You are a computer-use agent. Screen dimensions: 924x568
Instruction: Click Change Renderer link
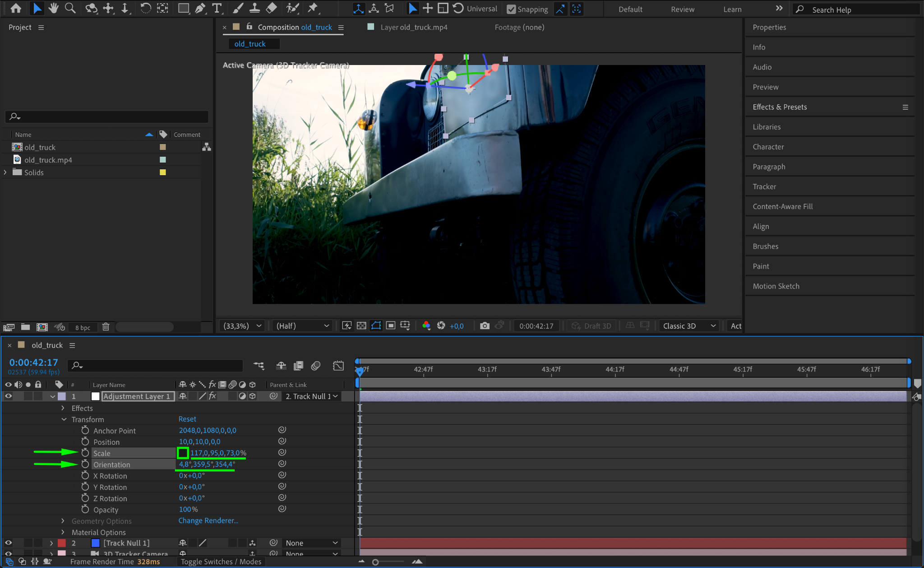[208, 521]
